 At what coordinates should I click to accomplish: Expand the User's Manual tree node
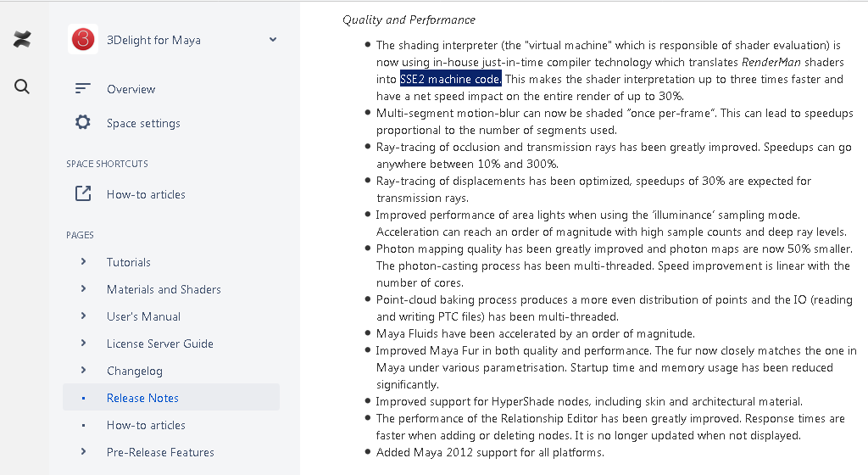pos(83,316)
